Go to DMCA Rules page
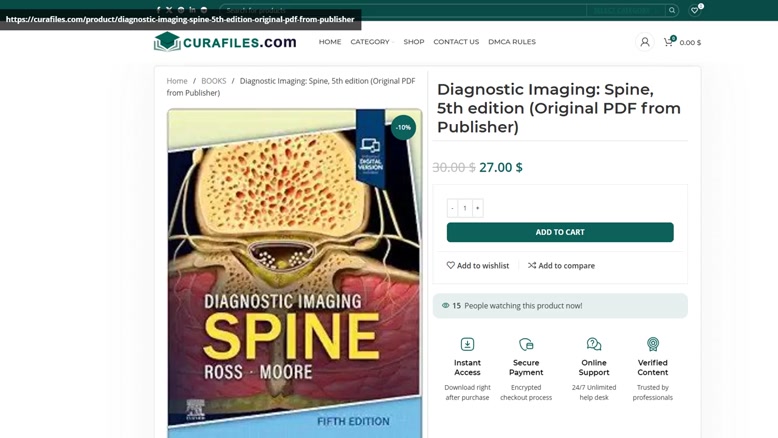Image resolution: width=778 pixels, height=438 pixels. point(512,42)
